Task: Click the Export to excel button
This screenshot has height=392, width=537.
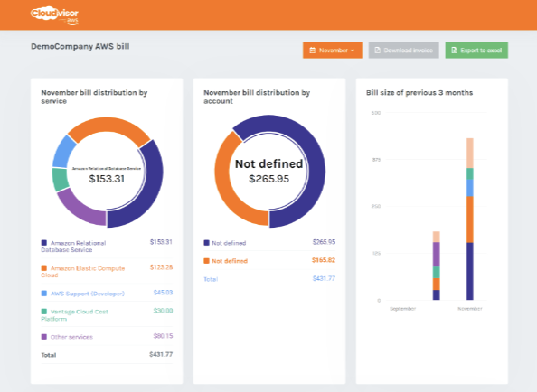Action: click(x=476, y=51)
